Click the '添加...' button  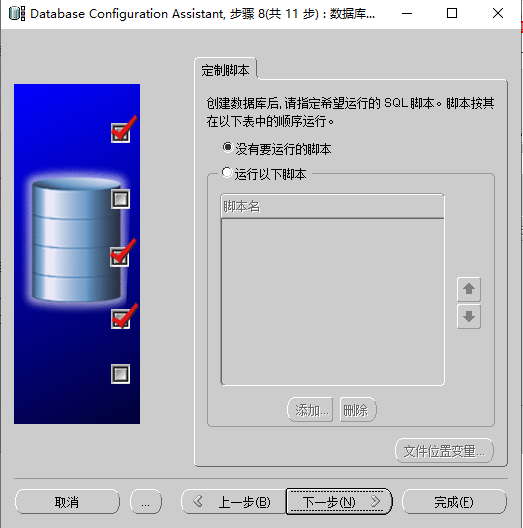click(x=310, y=410)
